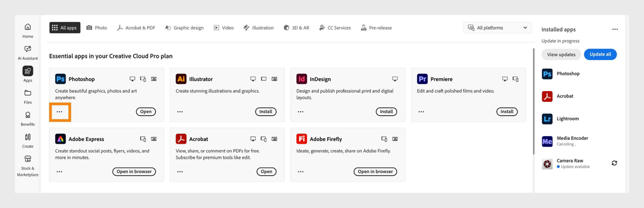Screen dimensions: 644x208
Task: Click the web platform icon on Adobe Firefly card
Action: 395,139
